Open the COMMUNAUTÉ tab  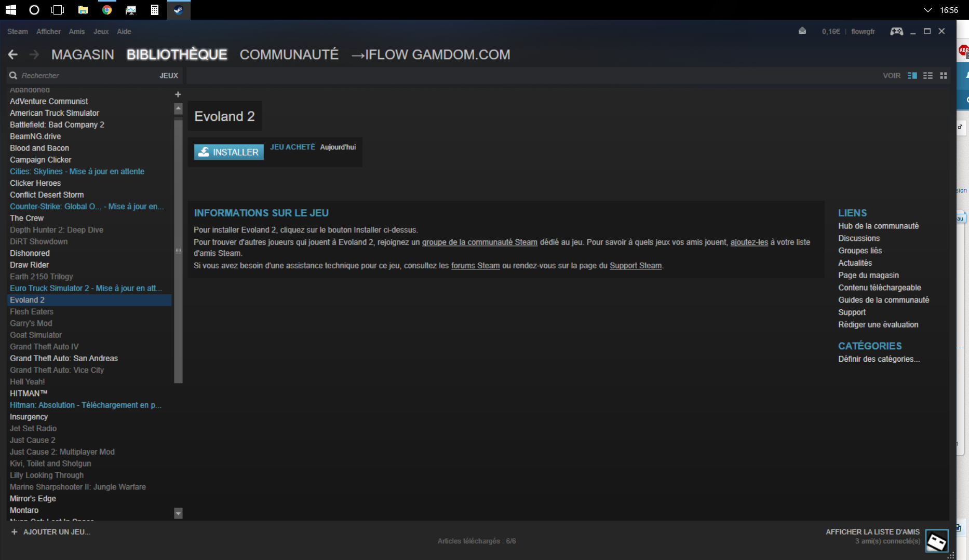tap(289, 54)
